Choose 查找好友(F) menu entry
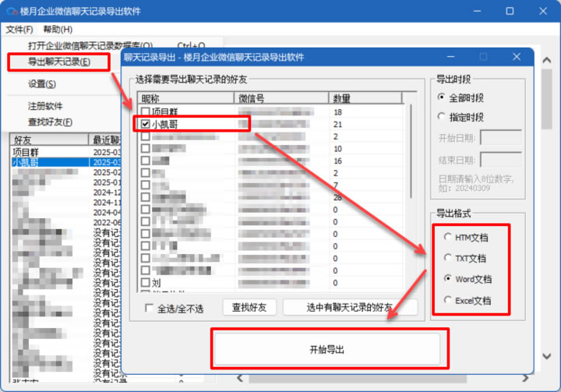 coord(50,122)
